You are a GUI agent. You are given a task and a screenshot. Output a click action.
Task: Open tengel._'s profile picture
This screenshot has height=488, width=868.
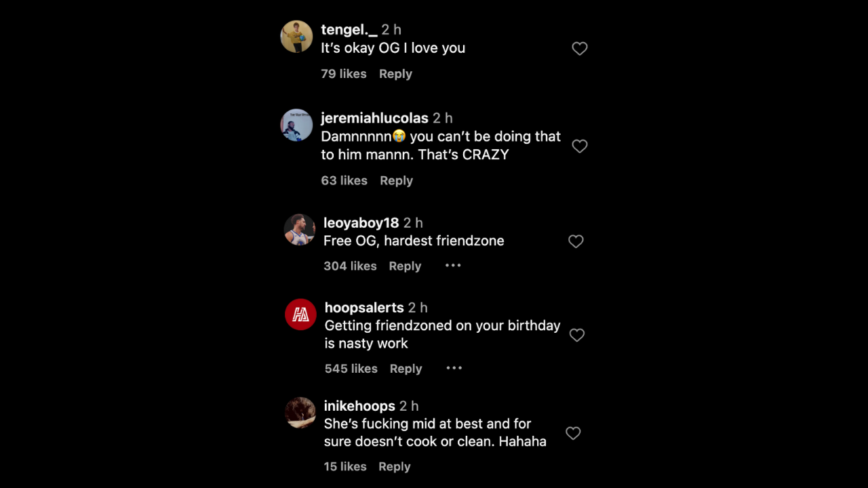[296, 37]
